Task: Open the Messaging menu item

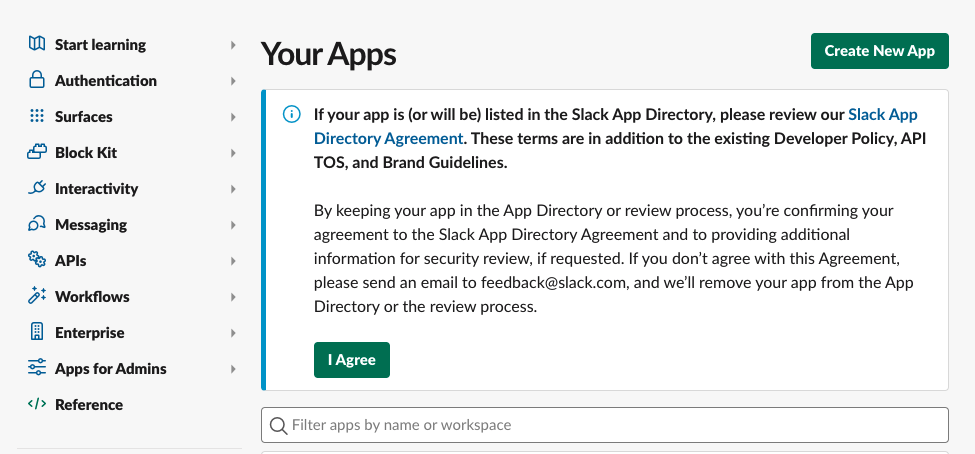Action: (x=91, y=225)
